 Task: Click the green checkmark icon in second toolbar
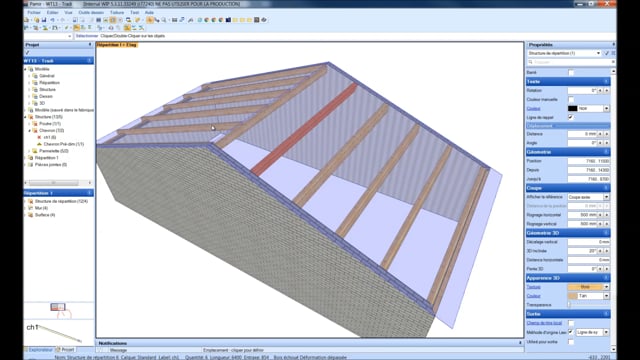point(66,28)
